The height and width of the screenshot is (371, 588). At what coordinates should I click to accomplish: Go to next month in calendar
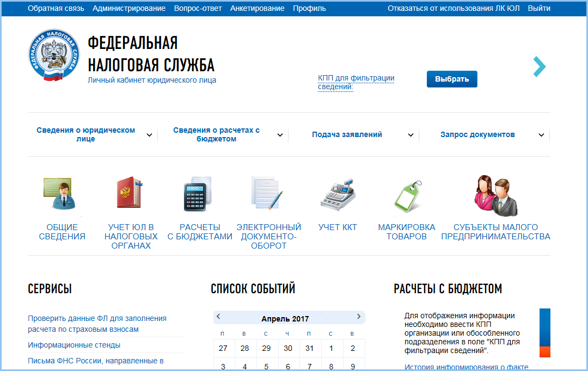pos(359,316)
